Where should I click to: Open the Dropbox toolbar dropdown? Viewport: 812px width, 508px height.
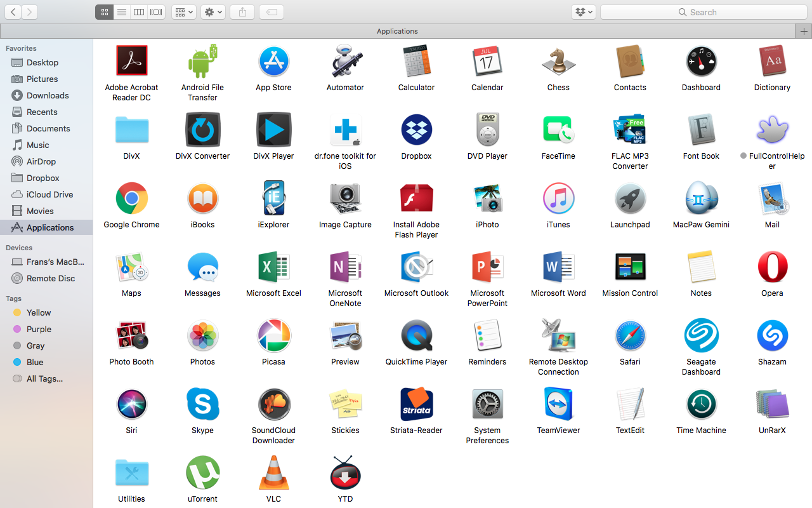583,12
